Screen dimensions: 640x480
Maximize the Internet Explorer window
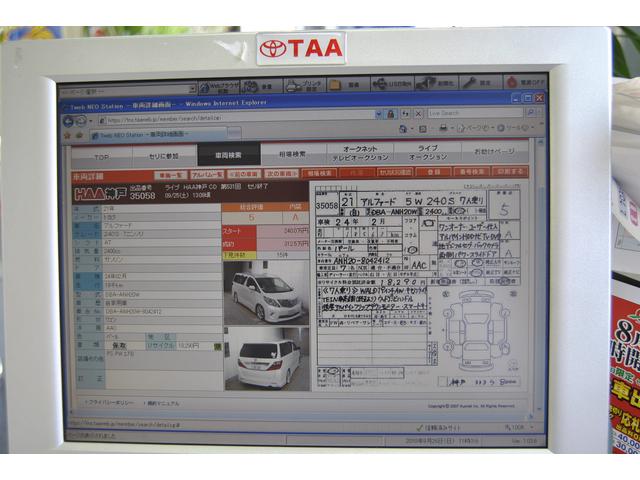[x=528, y=98]
